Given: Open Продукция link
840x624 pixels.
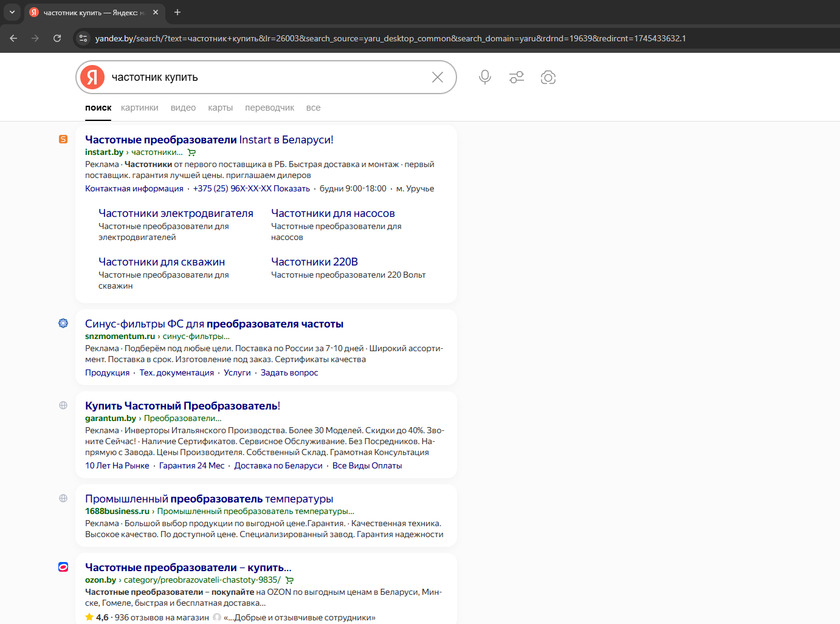Looking at the screenshot, I should coord(108,372).
